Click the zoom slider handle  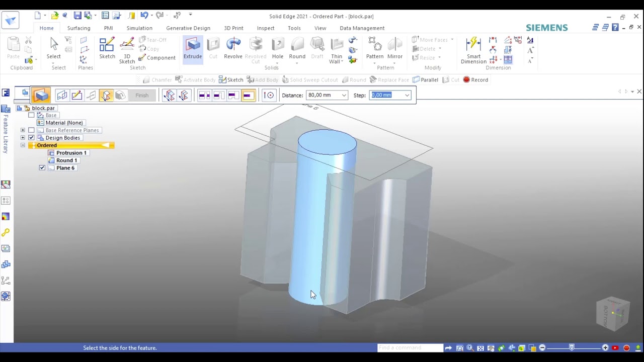572,348
